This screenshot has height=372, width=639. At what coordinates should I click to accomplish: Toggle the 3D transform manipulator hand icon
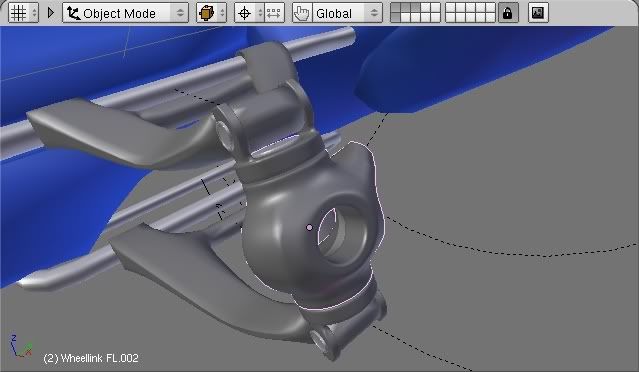[x=302, y=13]
